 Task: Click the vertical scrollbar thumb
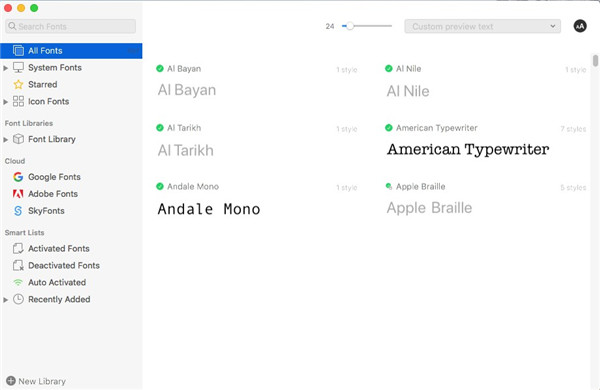(595, 60)
